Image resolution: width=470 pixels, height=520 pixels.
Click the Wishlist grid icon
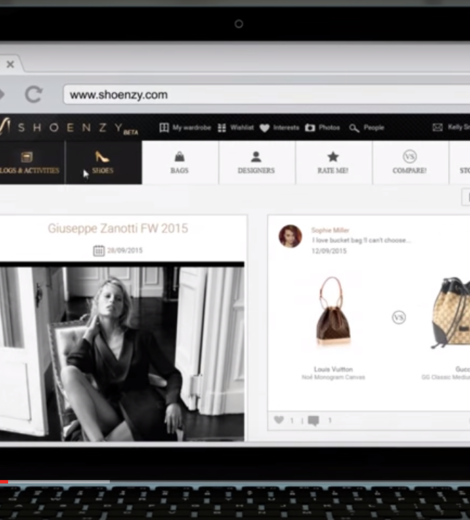222,128
